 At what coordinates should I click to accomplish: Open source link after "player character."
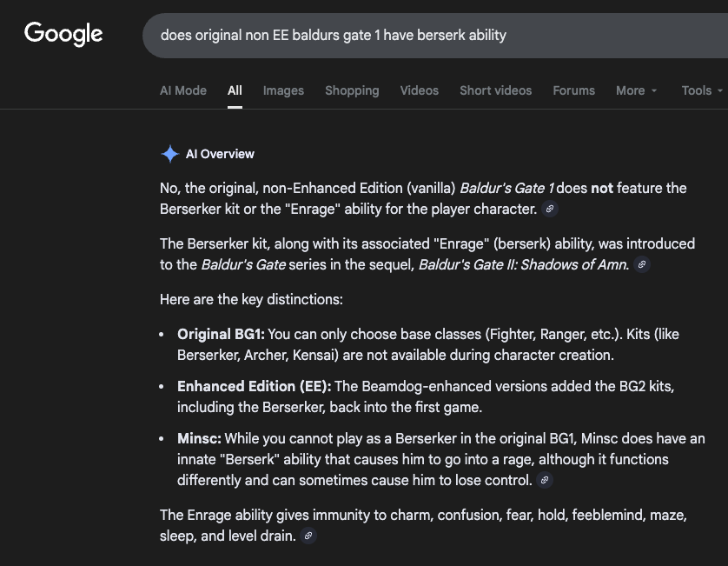coord(549,210)
